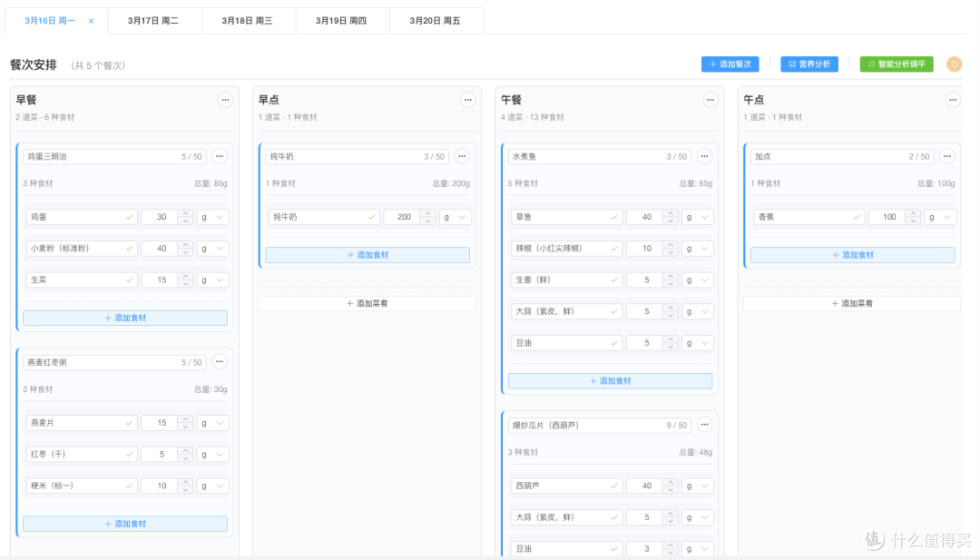Open the 红枣（干） ingredient selector
Image resolution: width=980 pixels, height=560 pixels.
[x=82, y=455]
